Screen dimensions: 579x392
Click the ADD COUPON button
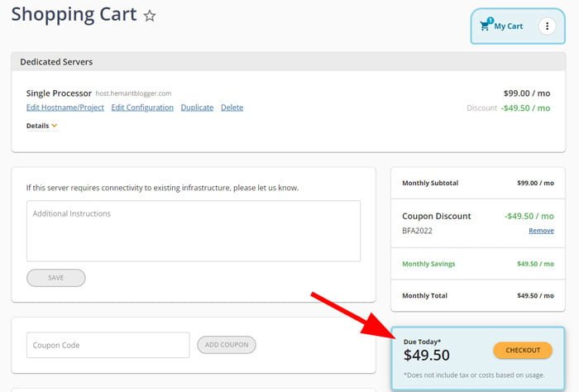(227, 345)
